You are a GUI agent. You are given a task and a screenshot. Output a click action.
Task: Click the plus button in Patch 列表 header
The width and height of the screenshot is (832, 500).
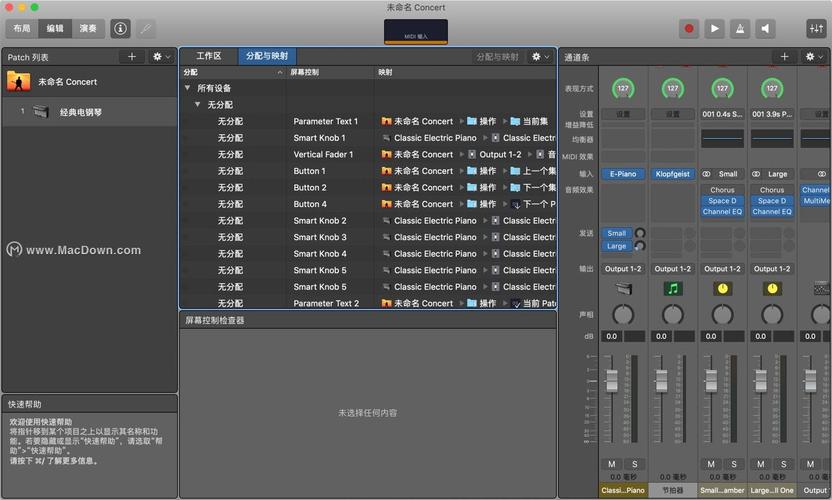tap(131, 57)
